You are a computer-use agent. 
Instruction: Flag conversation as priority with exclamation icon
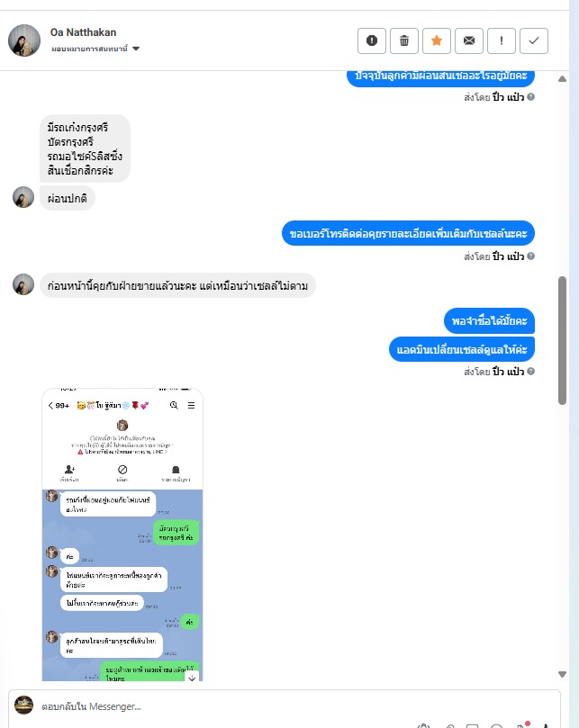coord(502,40)
